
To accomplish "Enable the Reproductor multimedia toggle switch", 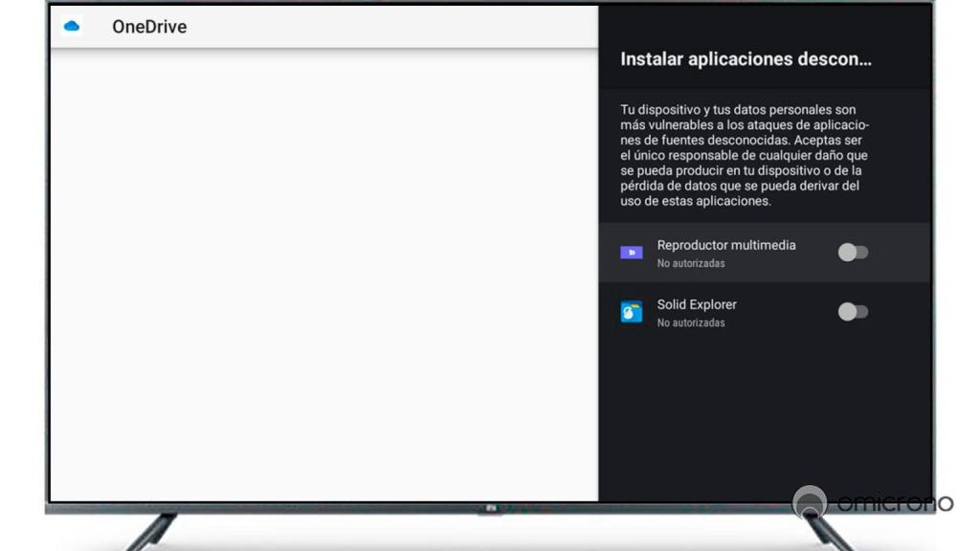I will click(x=853, y=253).
